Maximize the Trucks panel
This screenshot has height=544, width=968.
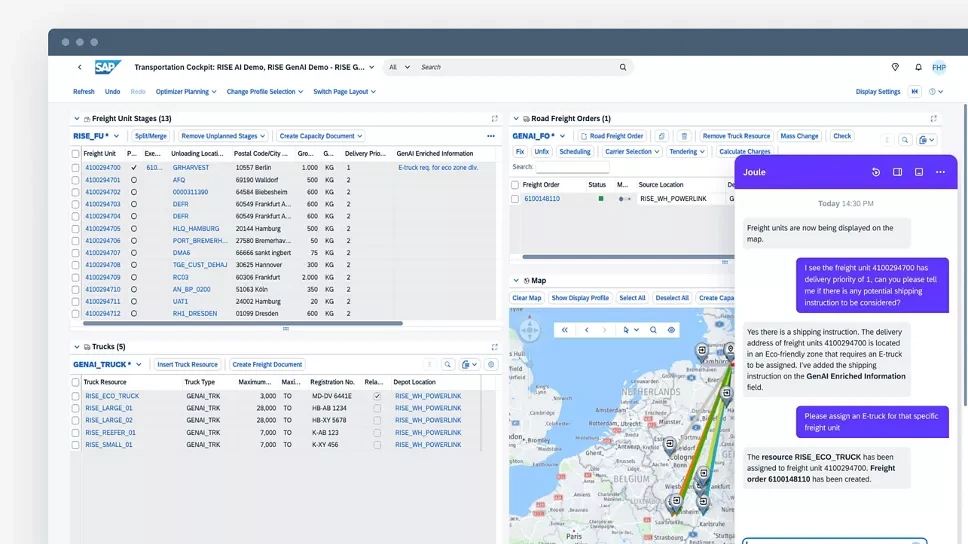pyautogui.click(x=494, y=347)
